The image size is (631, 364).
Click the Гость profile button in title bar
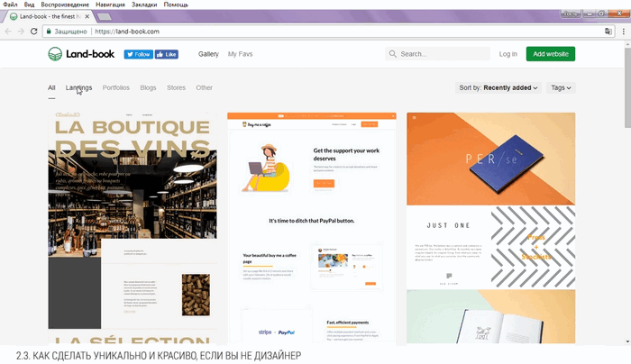(x=570, y=14)
